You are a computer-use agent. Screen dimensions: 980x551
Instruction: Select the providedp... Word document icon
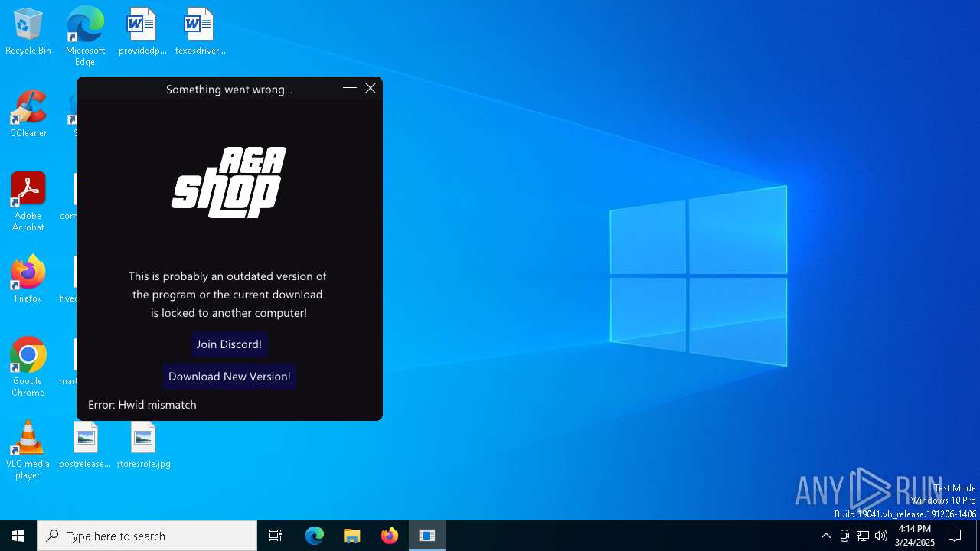coord(142,32)
